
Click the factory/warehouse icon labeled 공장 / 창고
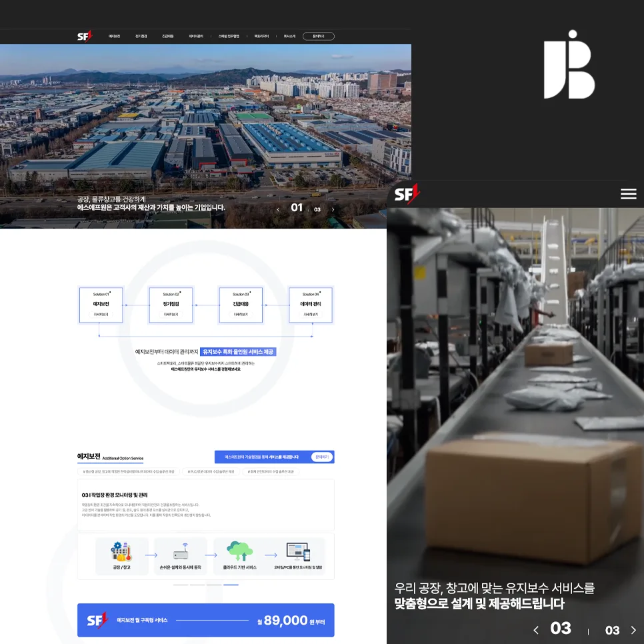coord(121,551)
